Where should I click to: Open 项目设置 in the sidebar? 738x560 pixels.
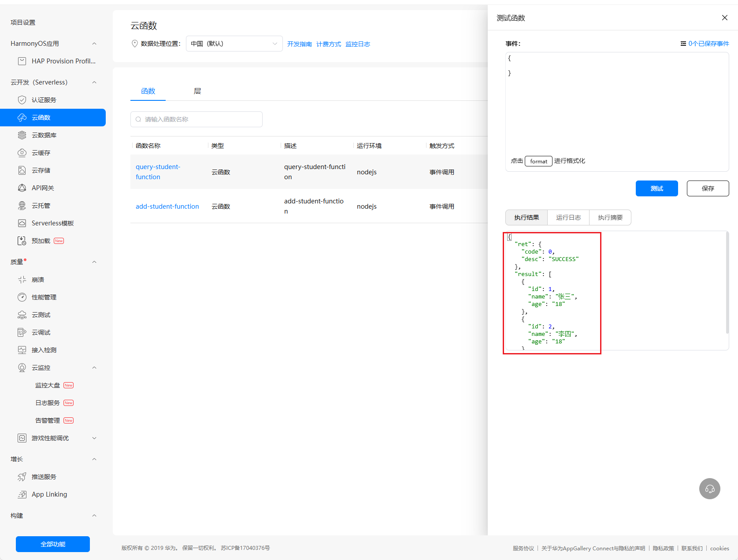click(23, 22)
